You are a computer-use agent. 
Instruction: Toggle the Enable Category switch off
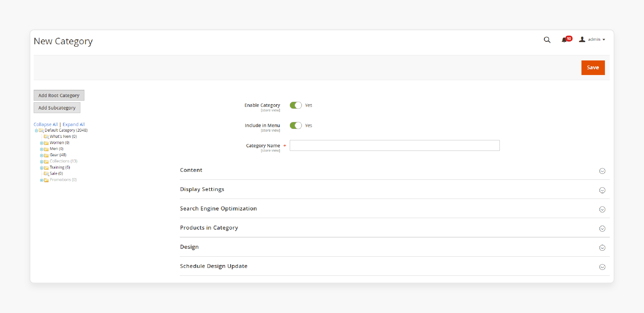coord(295,105)
